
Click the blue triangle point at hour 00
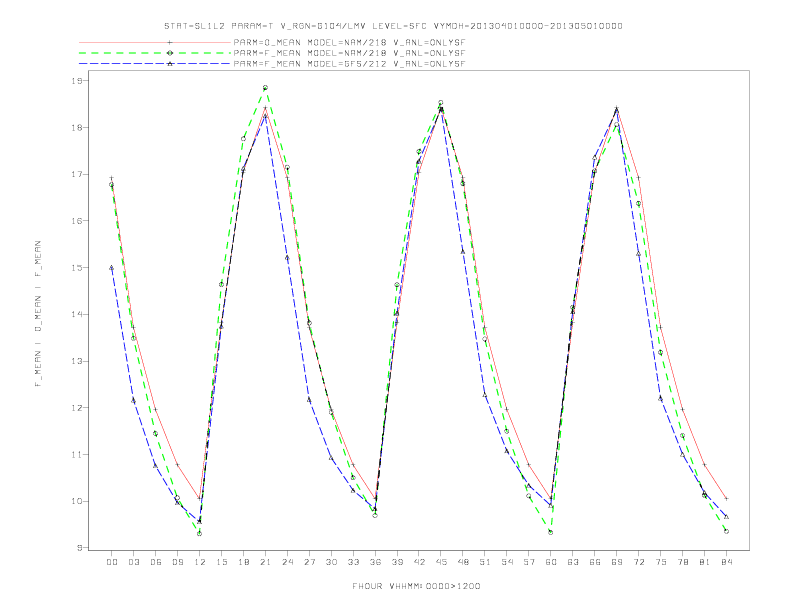[x=112, y=268]
